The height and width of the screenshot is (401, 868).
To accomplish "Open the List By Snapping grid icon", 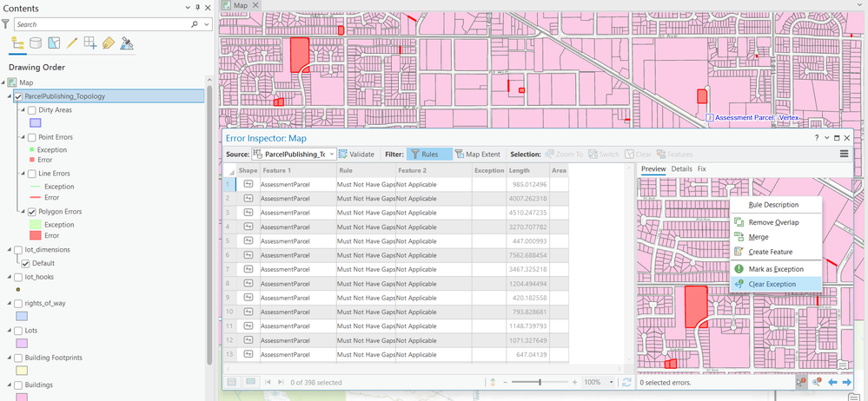I will tap(90, 43).
